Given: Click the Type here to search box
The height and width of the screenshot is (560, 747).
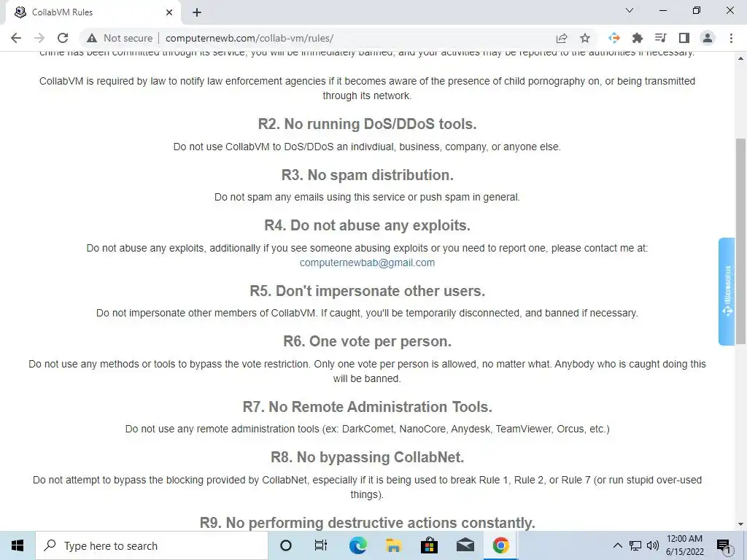Looking at the screenshot, I should point(152,545).
